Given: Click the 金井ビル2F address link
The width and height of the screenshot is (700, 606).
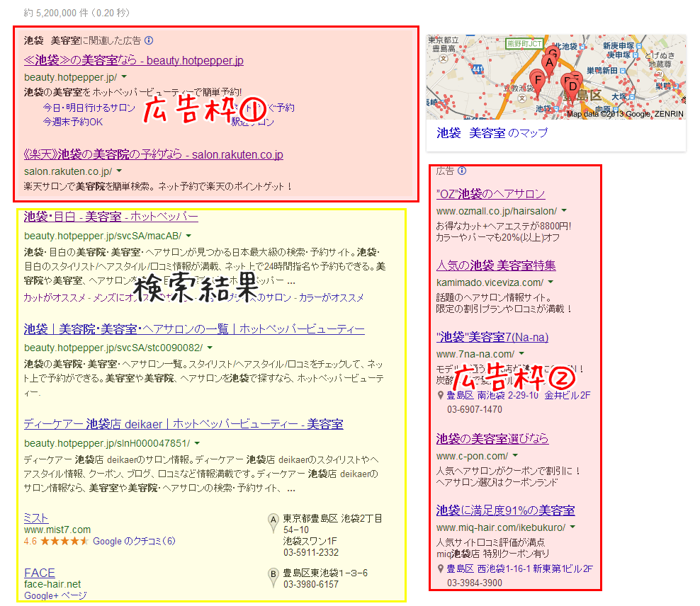Looking at the screenshot, I should click(x=567, y=395).
